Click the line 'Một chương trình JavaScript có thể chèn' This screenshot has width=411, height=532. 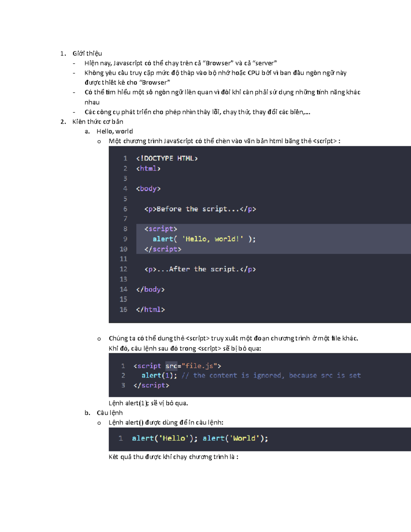224,141
